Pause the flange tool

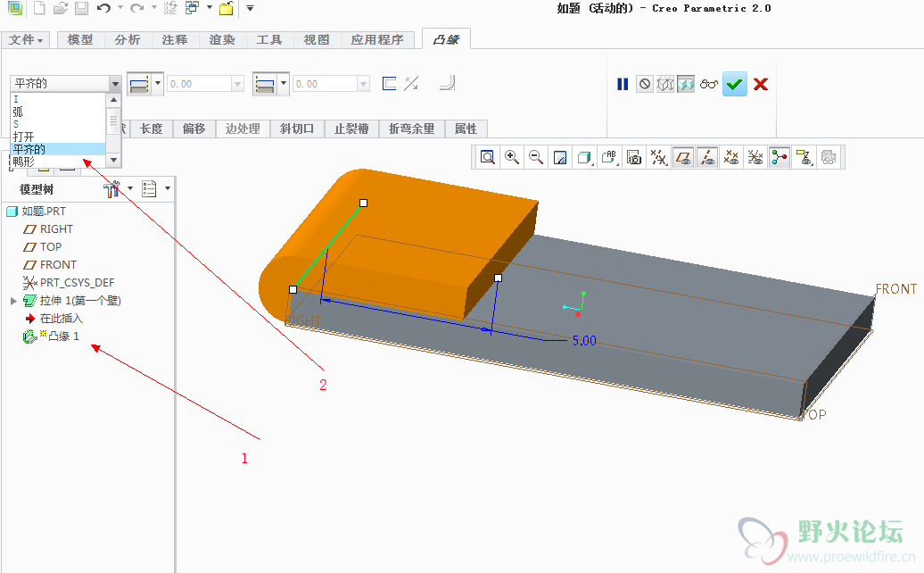623,84
